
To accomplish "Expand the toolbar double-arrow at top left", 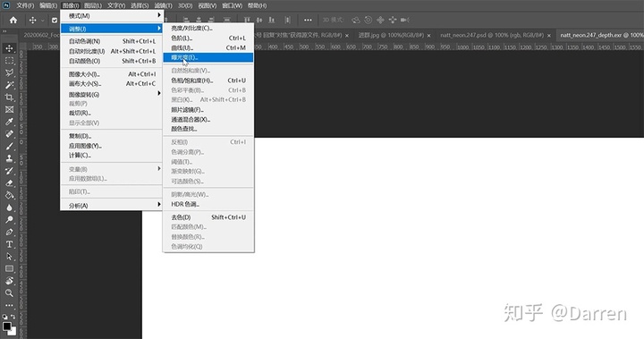I will point(4,31).
